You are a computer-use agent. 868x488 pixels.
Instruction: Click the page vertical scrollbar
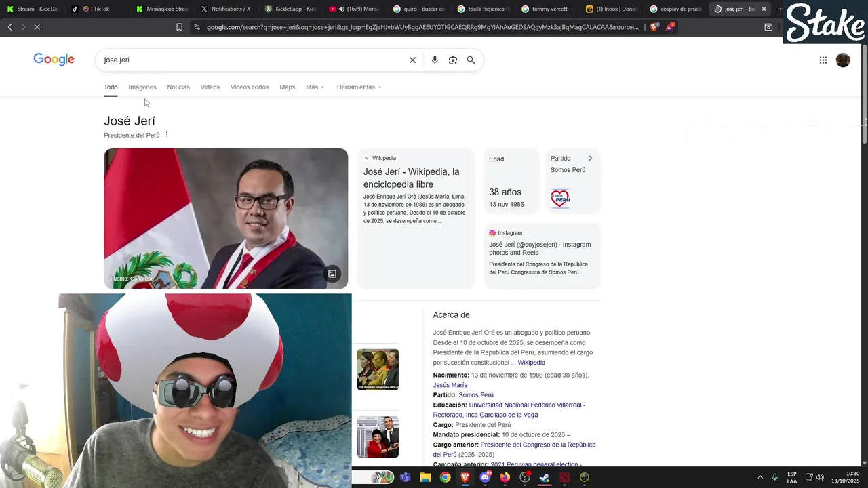pyautogui.click(x=864, y=95)
